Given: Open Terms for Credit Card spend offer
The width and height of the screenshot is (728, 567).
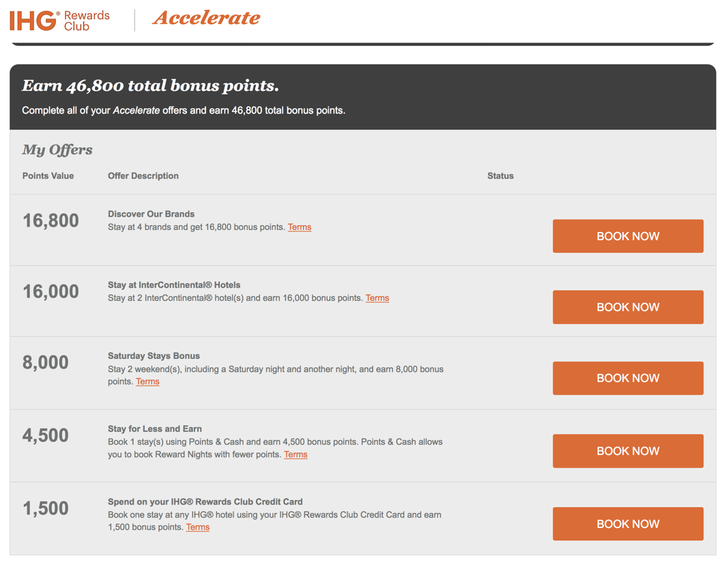Looking at the screenshot, I should 198,527.
